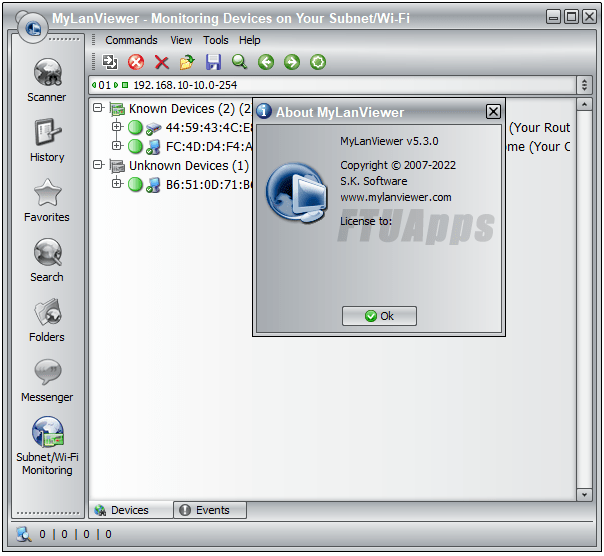This screenshot has height=556, width=604.
Task: Click the large computer logo in About dialog
Action: coord(297,193)
